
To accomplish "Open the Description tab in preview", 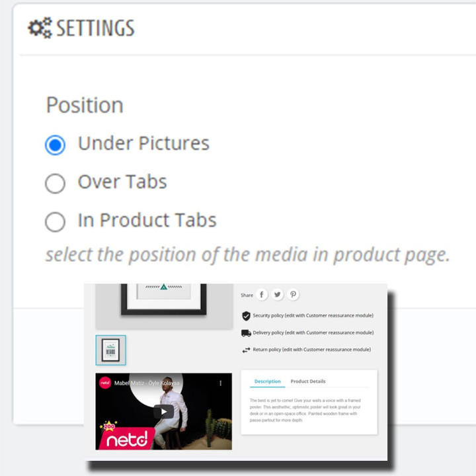I will click(268, 381).
